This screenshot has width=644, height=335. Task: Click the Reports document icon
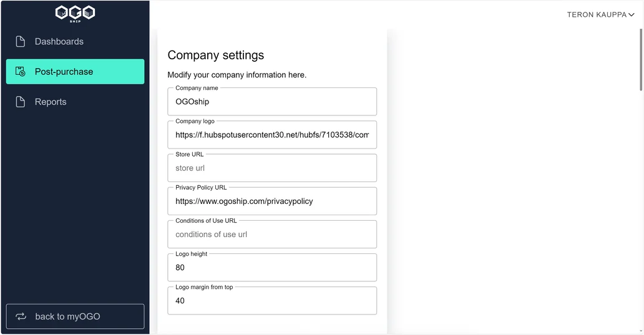[x=20, y=102]
